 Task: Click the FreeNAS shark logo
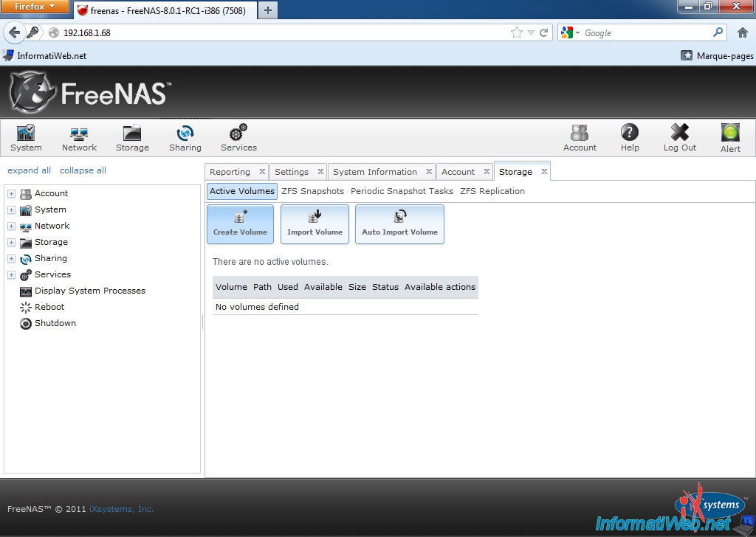(x=32, y=92)
